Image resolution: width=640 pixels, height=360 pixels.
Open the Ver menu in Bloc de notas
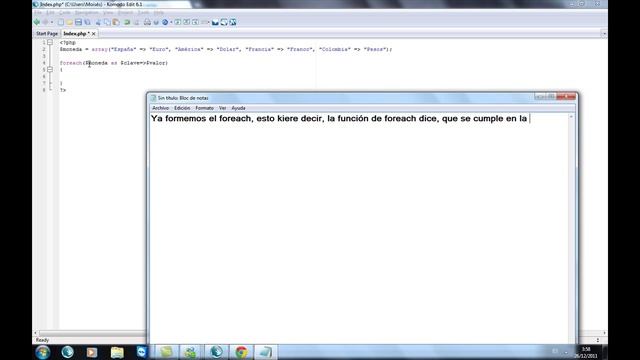[x=222, y=108]
